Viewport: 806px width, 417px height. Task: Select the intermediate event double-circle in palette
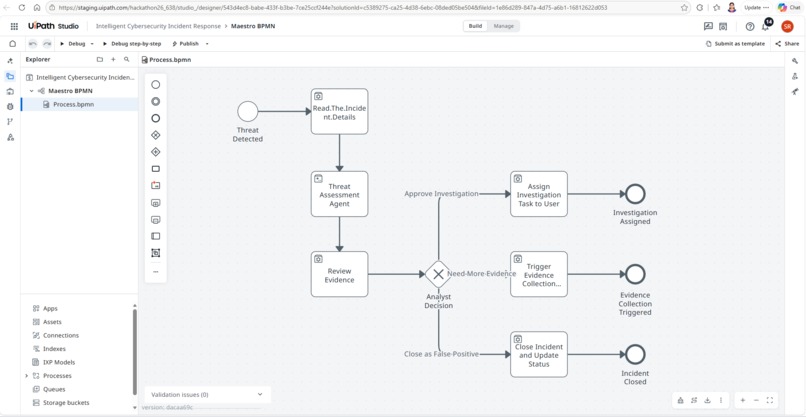click(156, 102)
